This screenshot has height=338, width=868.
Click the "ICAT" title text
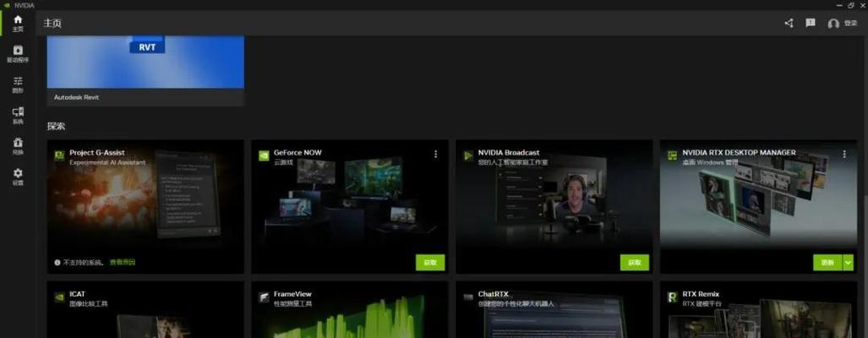(x=78, y=294)
